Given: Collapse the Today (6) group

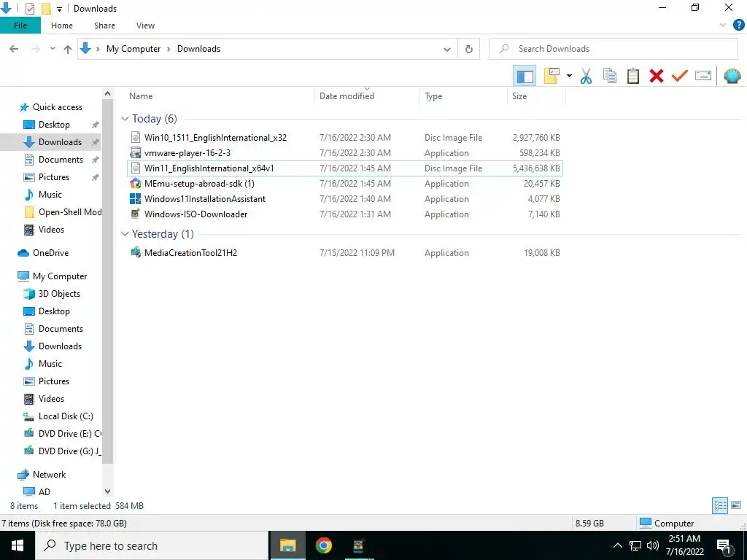Looking at the screenshot, I should point(125,119).
